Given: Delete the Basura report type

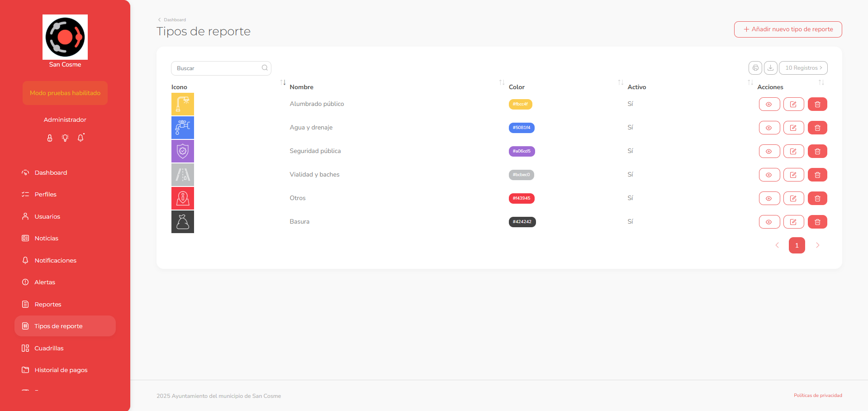Looking at the screenshot, I should (817, 222).
